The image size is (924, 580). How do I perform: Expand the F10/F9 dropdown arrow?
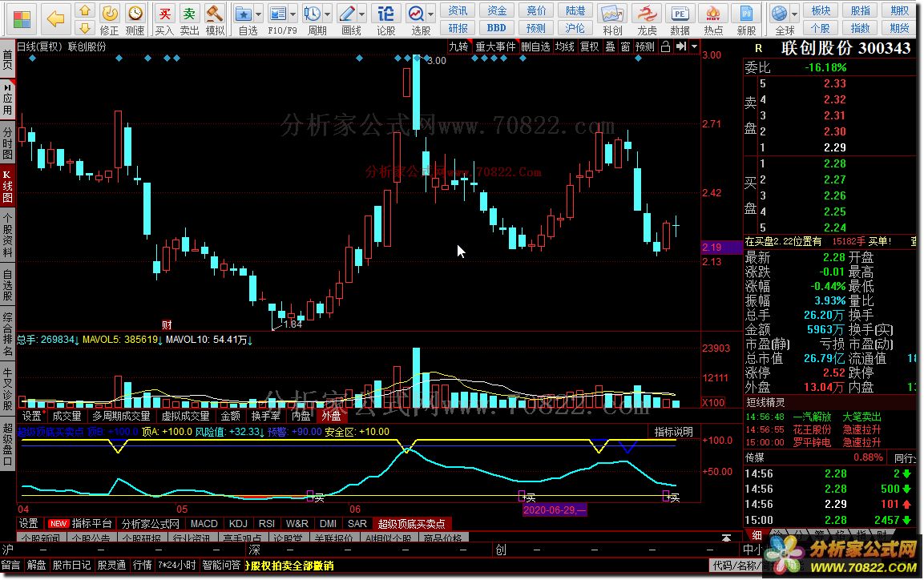(293, 14)
